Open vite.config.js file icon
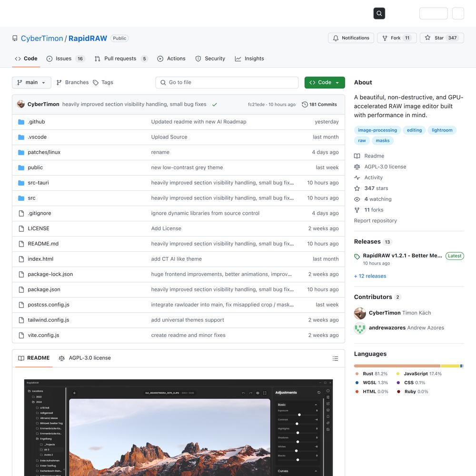This screenshot has height=476, width=476. (21, 336)
